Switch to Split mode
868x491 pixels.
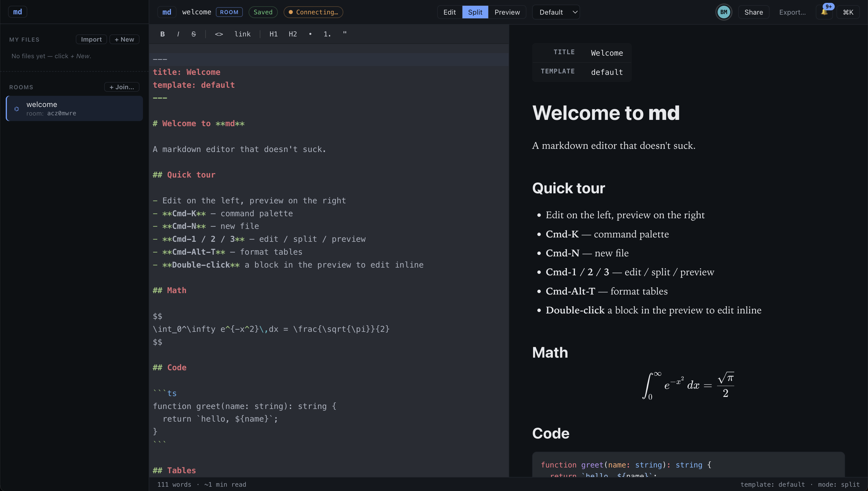(x=475, y=12)
